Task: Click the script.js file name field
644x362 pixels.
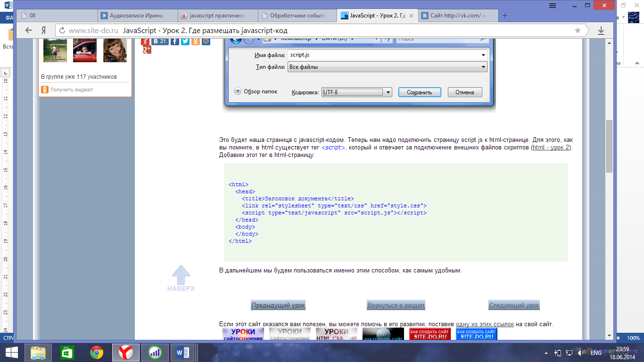Action: [x=387, y=55]
